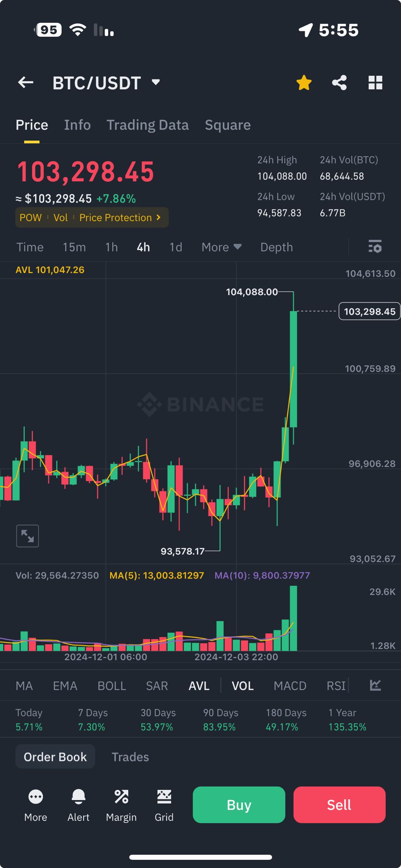Expand chart to fullscreen

(28, 536)
